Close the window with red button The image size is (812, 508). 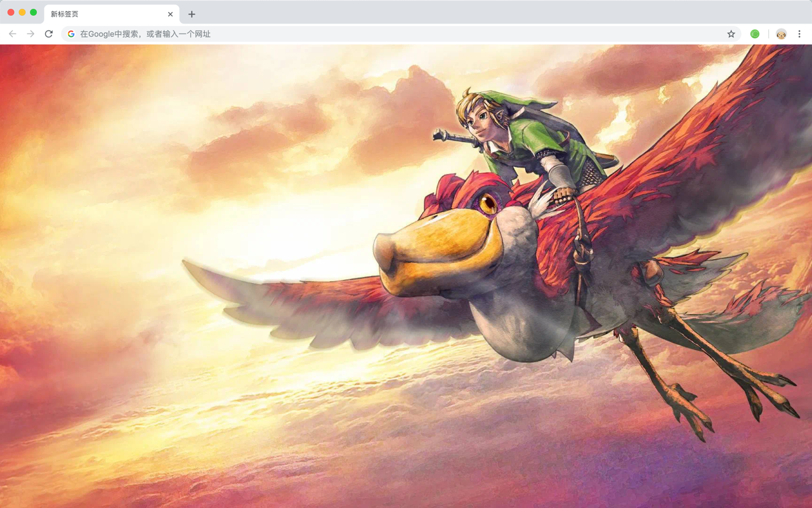coord(11,12)
